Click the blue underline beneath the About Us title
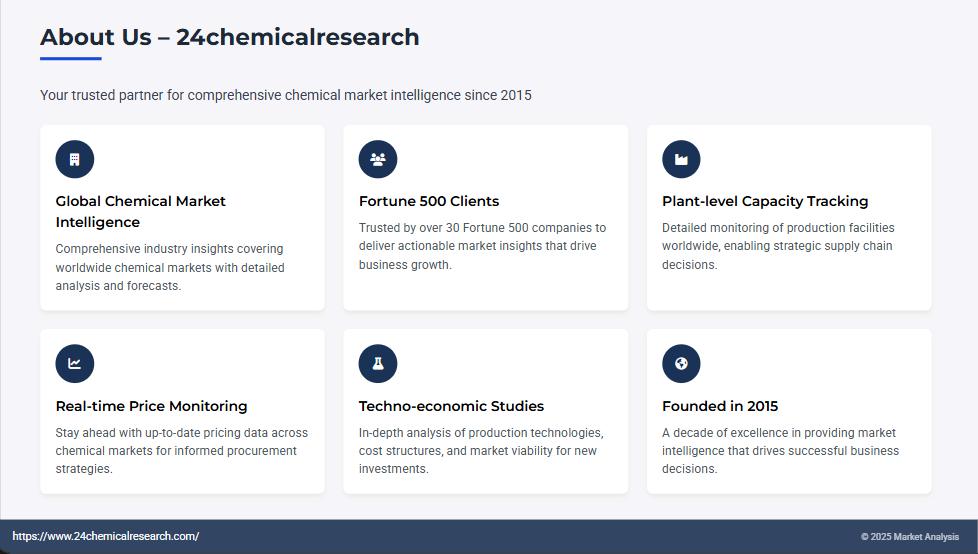The width and height of the screenshot is (978, 554). coord(71,59)
